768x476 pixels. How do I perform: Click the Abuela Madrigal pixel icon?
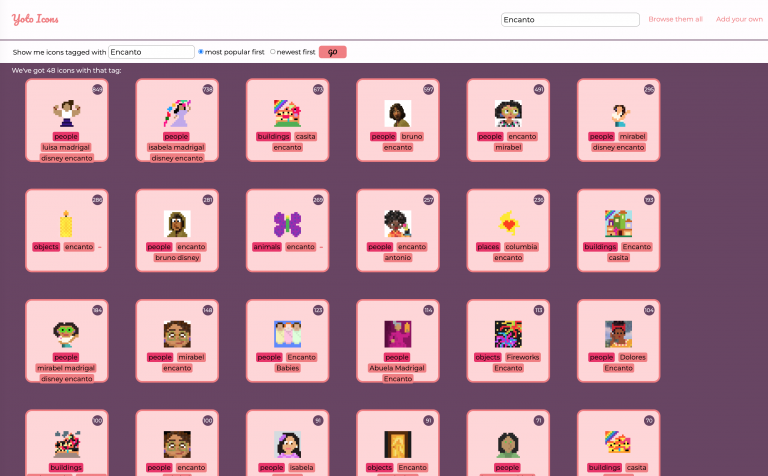tap(397, 334)
